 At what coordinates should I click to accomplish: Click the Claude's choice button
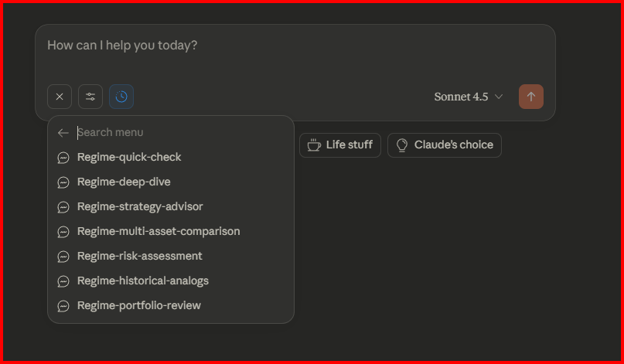tap(445, 145)
